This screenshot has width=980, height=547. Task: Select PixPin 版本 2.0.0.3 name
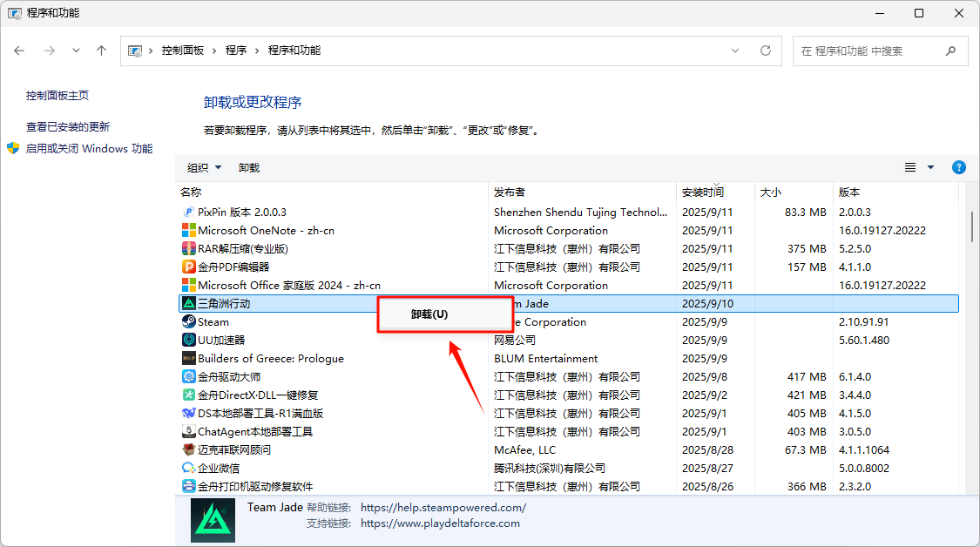242,212
